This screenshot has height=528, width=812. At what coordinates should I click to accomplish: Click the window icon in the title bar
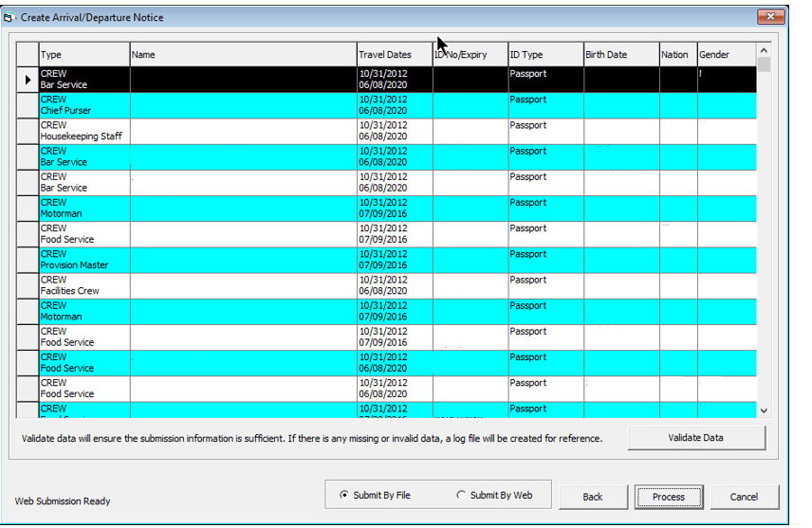9,18
